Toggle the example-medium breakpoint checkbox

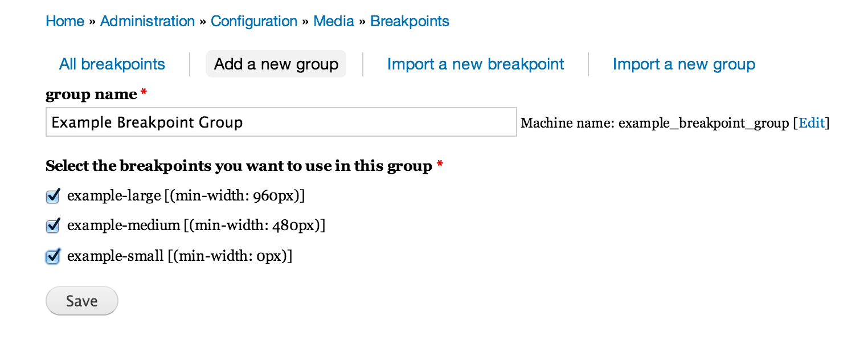click(x=53, y=226)
